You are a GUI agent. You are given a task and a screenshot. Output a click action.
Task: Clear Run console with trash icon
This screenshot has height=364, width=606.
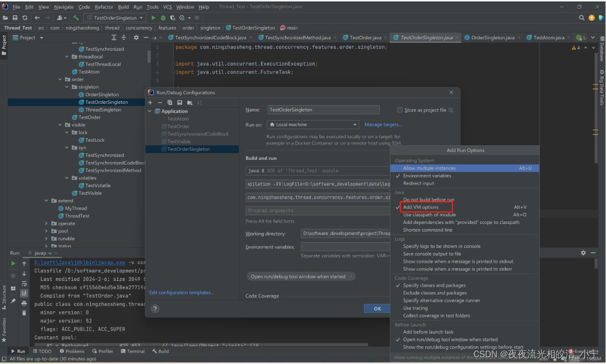[x=23, y=313]
